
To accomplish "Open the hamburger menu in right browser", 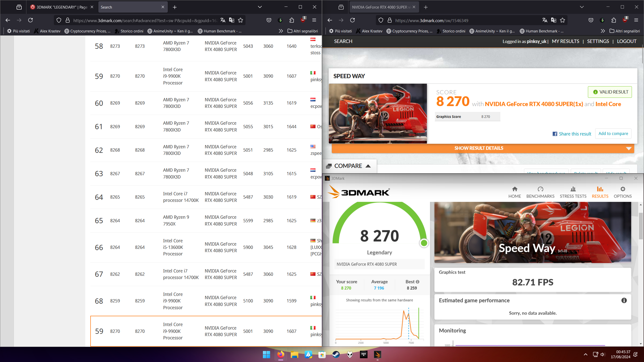I will [x=636, y=20].
